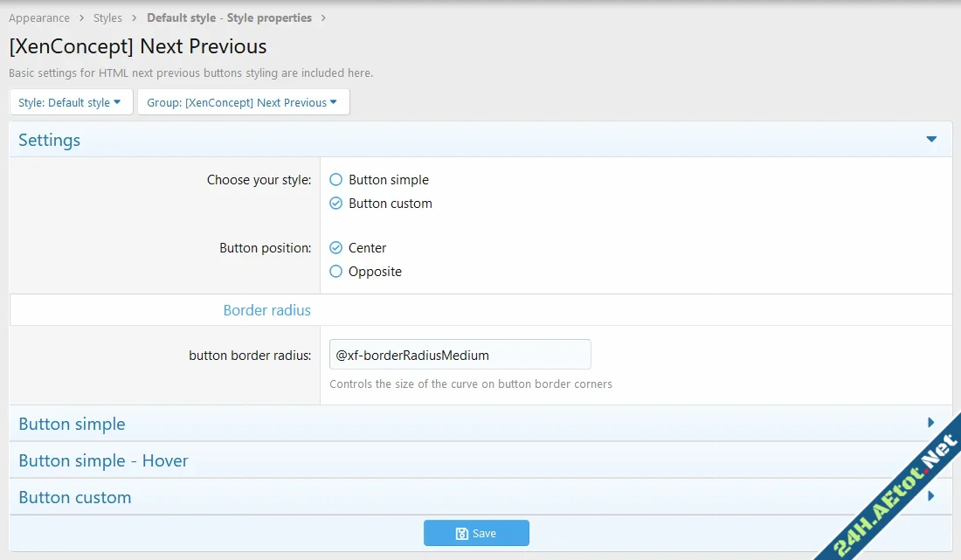The image size is (961, 560).
Task: Choose Opposite for button position
Action: [336, 272]
